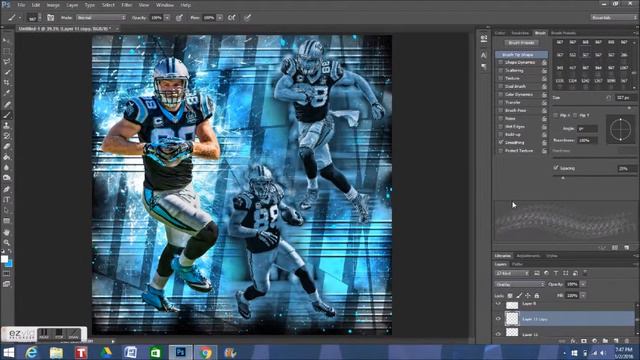
Task: Hide the selected Layer 11 copy
Action: point(498,319)
